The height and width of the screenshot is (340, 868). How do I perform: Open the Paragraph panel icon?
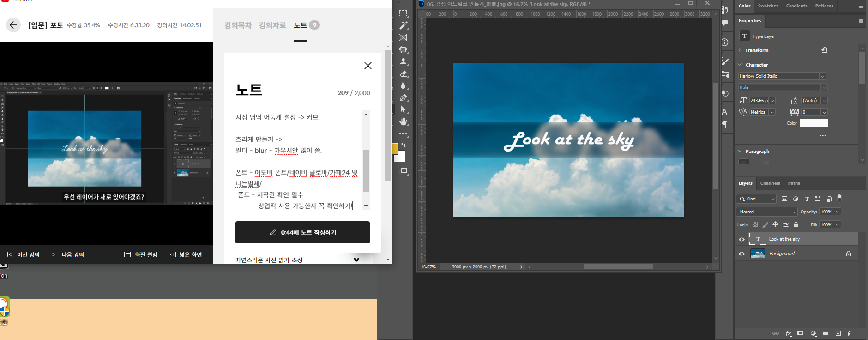pos(725,125)
